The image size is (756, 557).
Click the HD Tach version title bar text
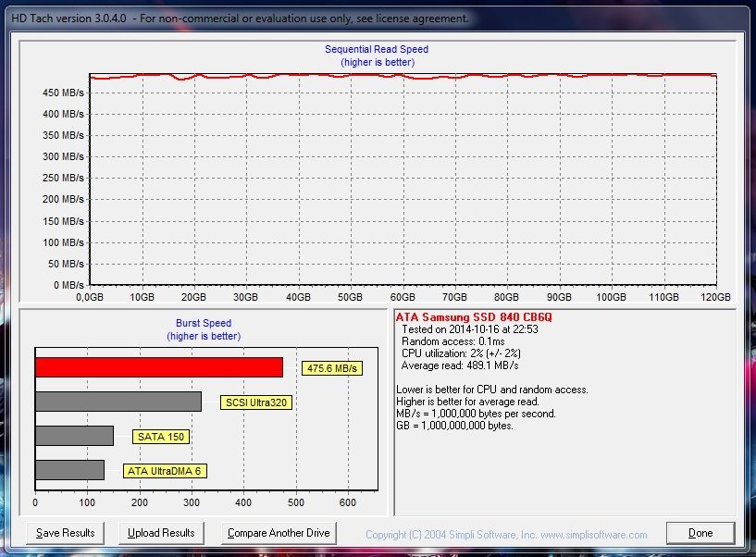[240, 19]
